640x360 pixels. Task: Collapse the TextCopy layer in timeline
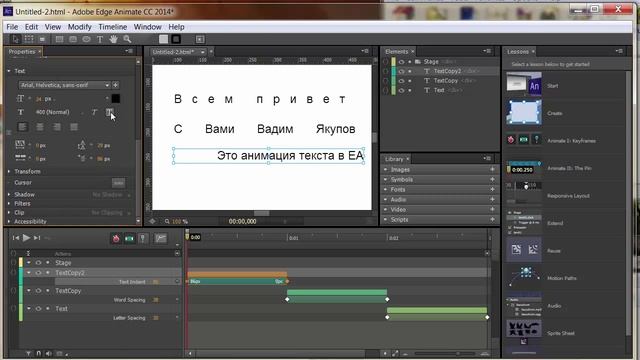point(29,291)
